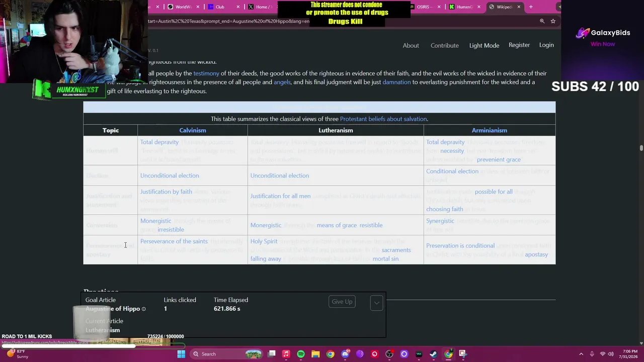Open the 'apostasy' link

536,254
